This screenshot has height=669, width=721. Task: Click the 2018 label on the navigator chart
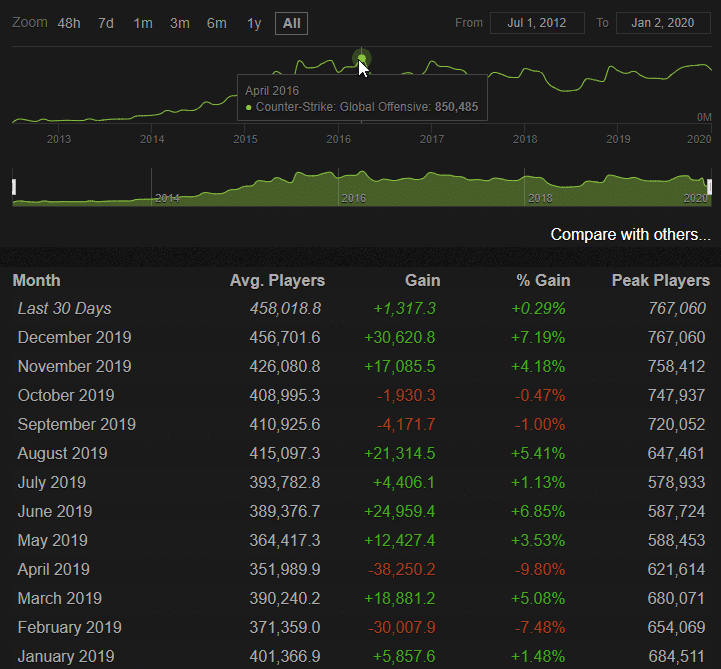[540, 198]
